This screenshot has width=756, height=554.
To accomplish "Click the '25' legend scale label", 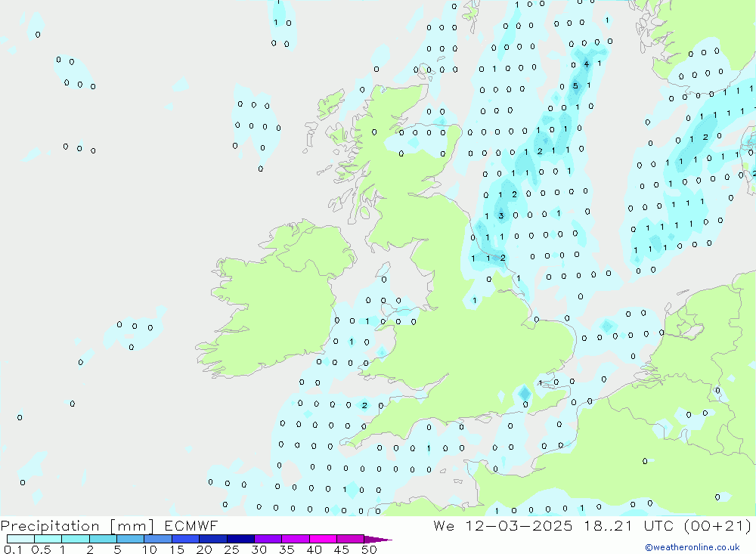I will tap(232, 549).
